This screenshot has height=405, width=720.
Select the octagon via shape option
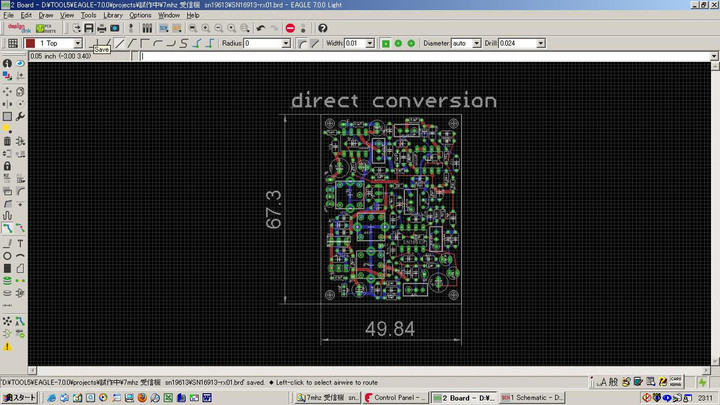410,44
